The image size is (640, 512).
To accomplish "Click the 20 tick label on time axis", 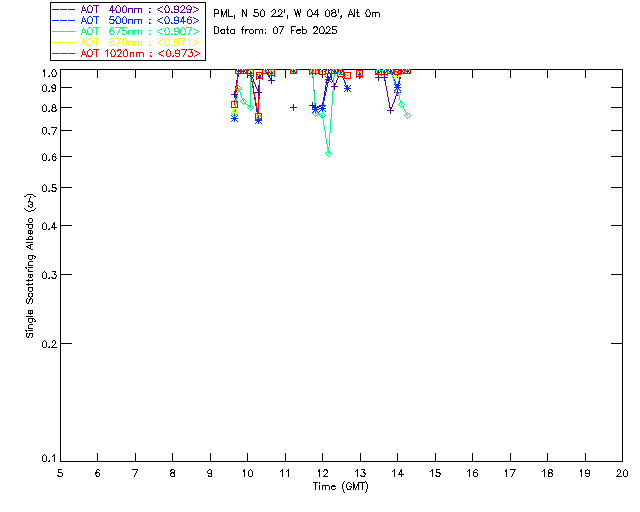I will 622,473.
